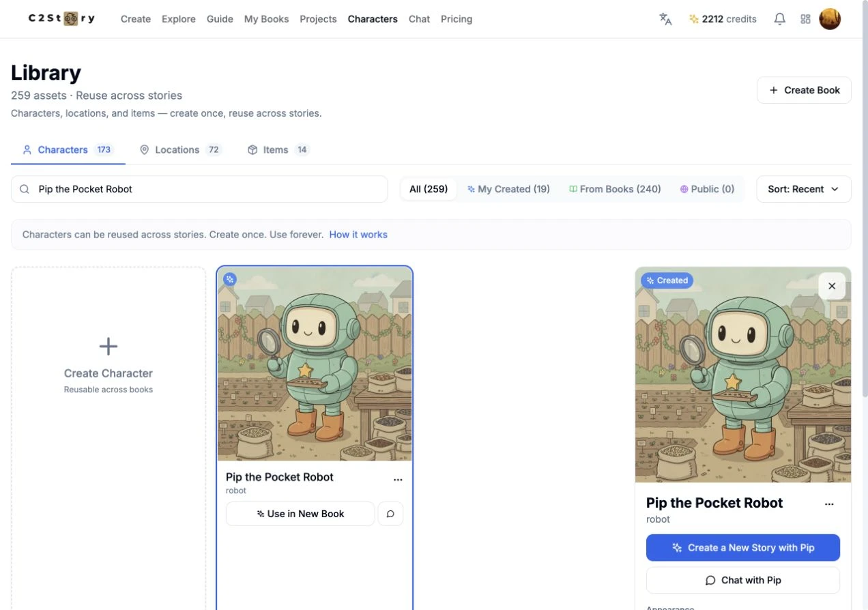Click the detail panel Pip the Pocket Robot heading
Screen dimensions: 868x610
coord(714,503)
